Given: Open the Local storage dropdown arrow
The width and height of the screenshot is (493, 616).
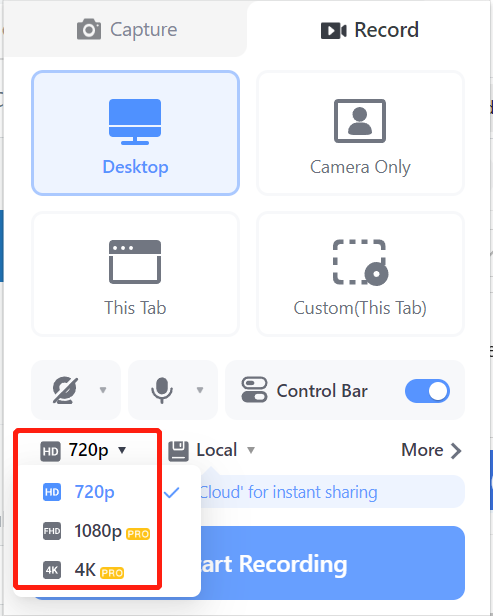Looking at the screenshot, I should click(x=251, y=450).
